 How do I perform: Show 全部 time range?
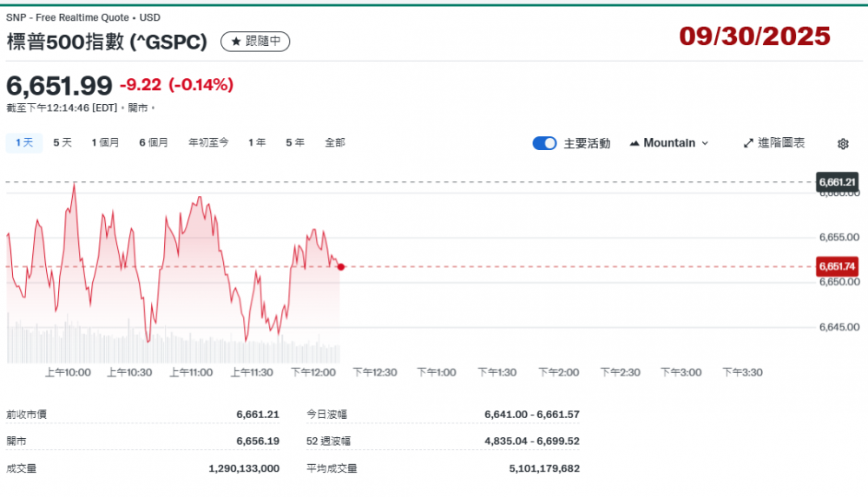(x=335, y=142)
